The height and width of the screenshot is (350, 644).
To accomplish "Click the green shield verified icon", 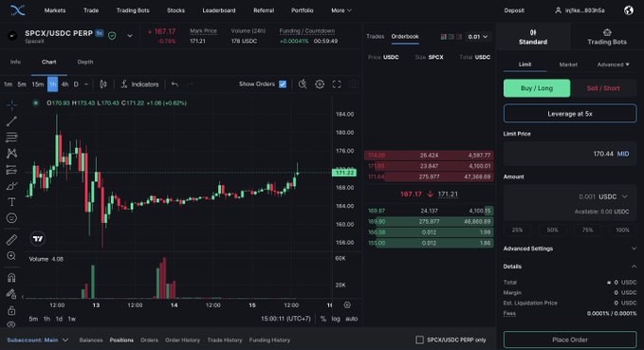I will coord(112,36).
